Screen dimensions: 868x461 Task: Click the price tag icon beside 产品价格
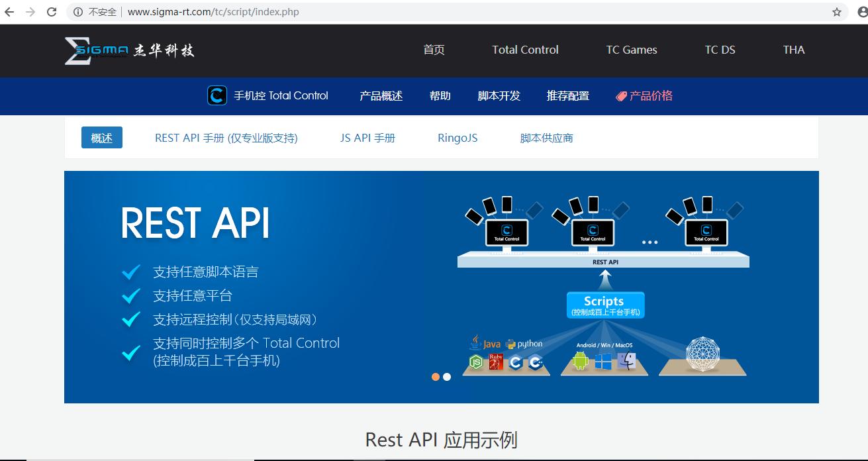(x=621, y=96)
